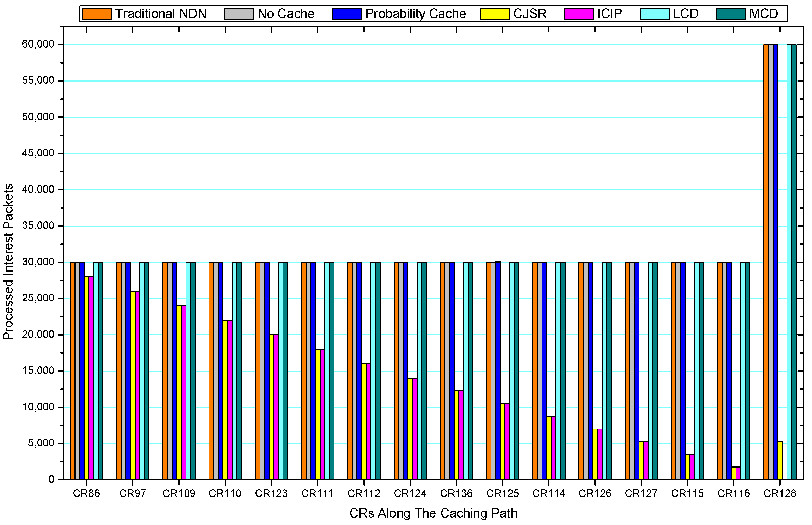Click the CRs Along The Caching Path title
This screenshot has height=525, width=812.
click(x=433, y=513)
